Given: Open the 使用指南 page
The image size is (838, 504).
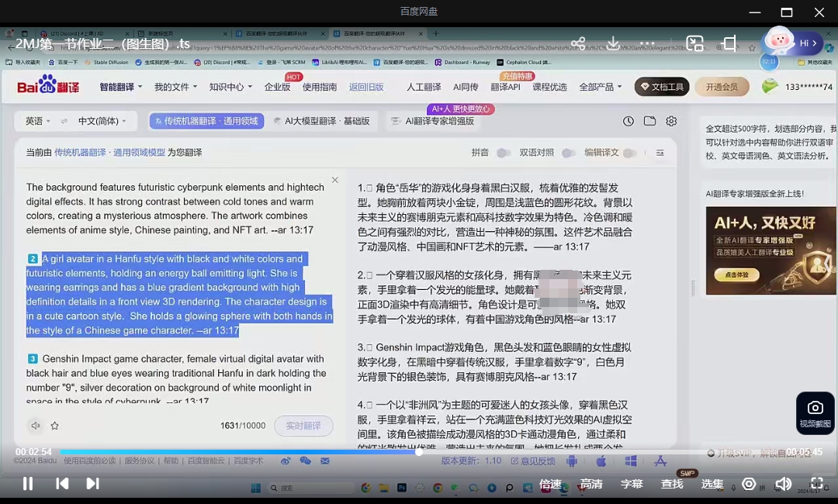Looking at the screenshot, I should pos(320,87).
